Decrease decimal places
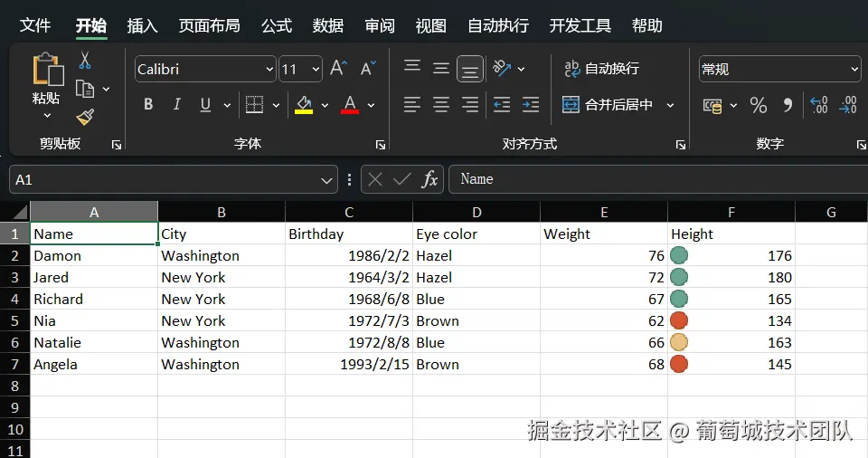The image size is (868, 458). [847, 105]
